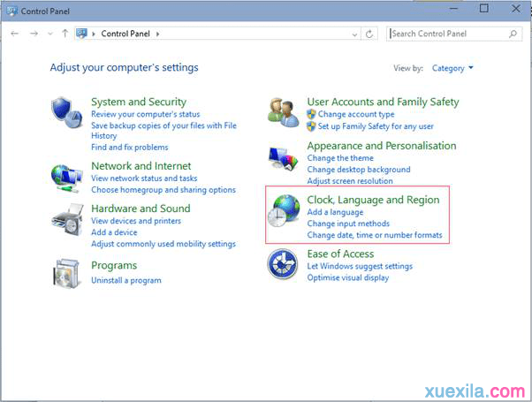
Task: Click Change the theme
Action: [340, 158]
